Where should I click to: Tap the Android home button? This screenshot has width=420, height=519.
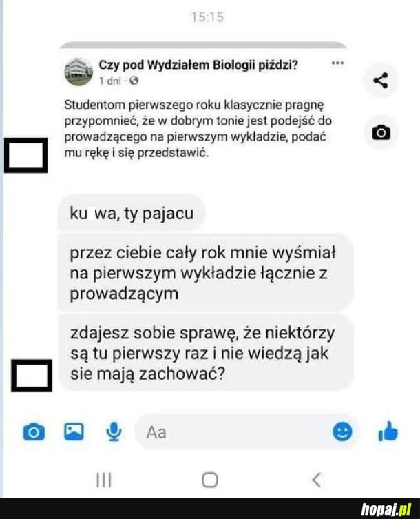point(210,480)
